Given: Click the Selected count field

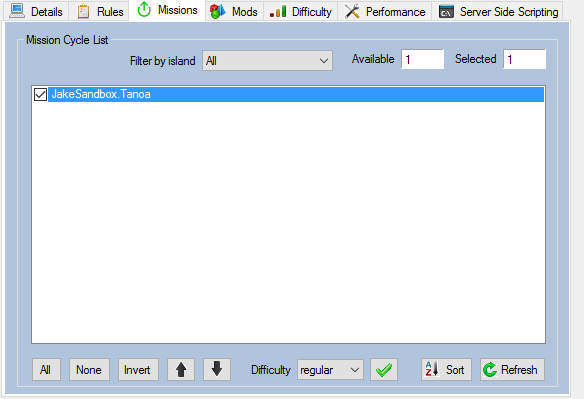Looking at the screenshot, I should click(524, 59).
